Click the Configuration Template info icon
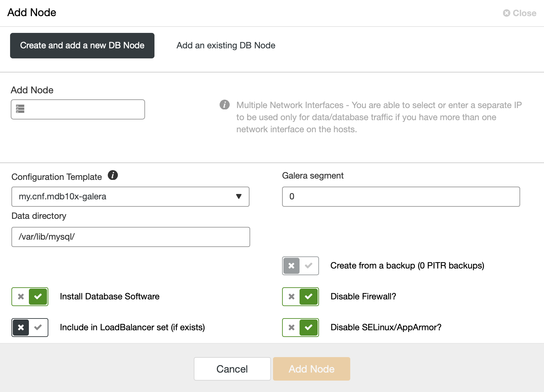Viewport: 544px width, 392px height. point(113,175)
